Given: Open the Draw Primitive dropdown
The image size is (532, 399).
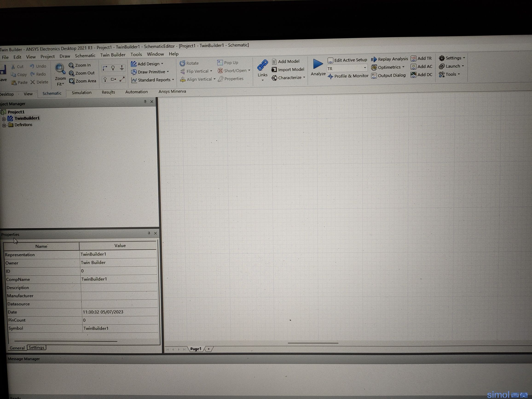Looking at the screenshot, I should coord(168,72).
